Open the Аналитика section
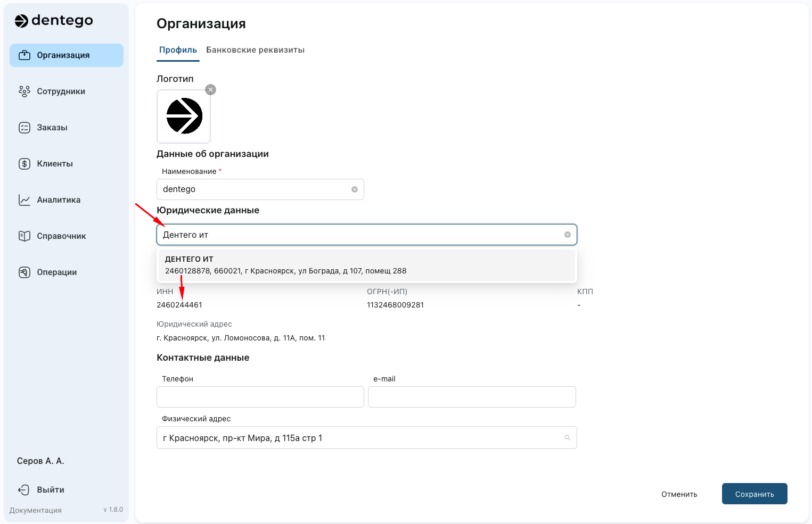812x524 pixels. pyautogui.click(x=58, y=199)
